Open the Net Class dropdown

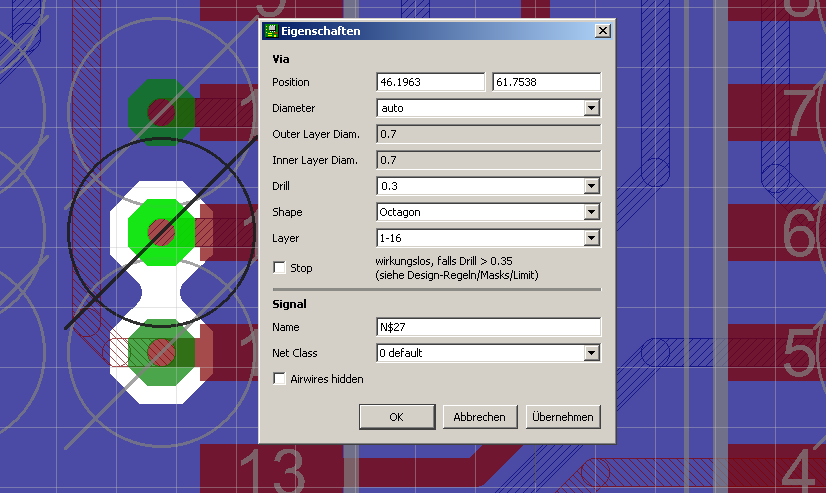[x=591, y=353]
